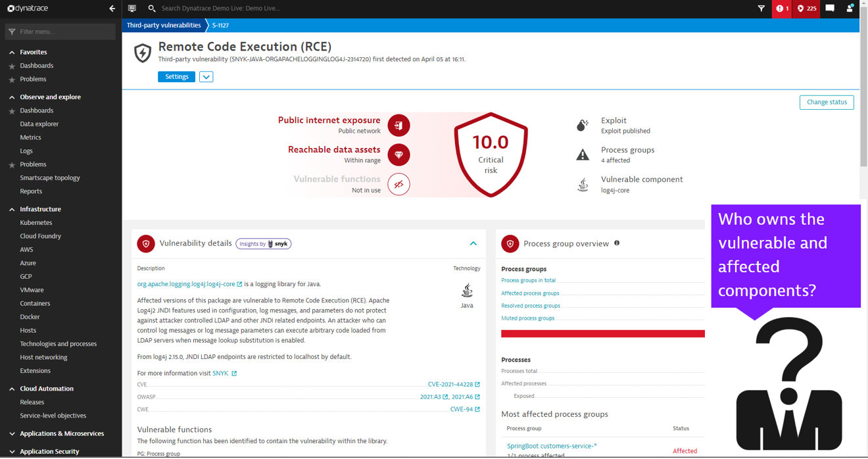Open the user account icon
The width and height of the screenshot is (868, 459).
pyautogui.click(x=850, y=9)
